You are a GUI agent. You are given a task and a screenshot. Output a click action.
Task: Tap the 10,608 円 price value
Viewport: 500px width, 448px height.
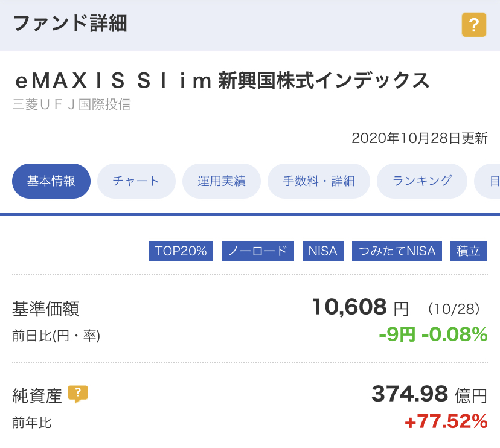click(361, 307)
